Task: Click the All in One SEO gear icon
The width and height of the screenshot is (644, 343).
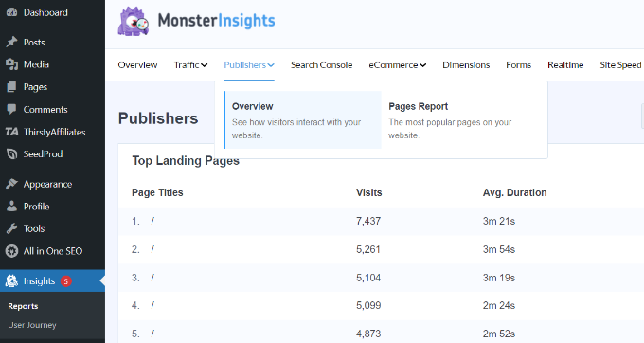Action: coord(11,251)
